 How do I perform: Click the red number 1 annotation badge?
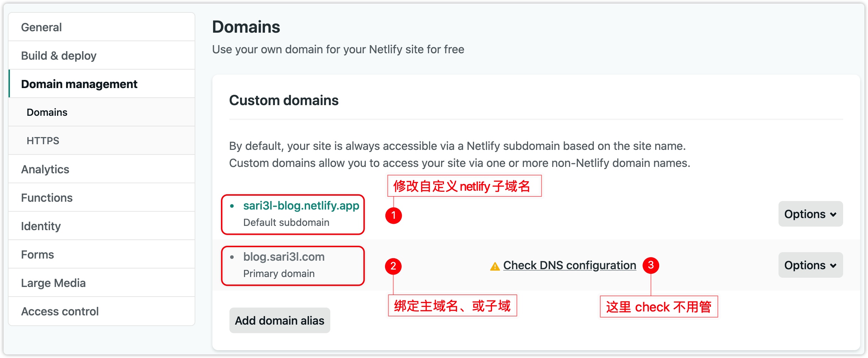point(394,215)
